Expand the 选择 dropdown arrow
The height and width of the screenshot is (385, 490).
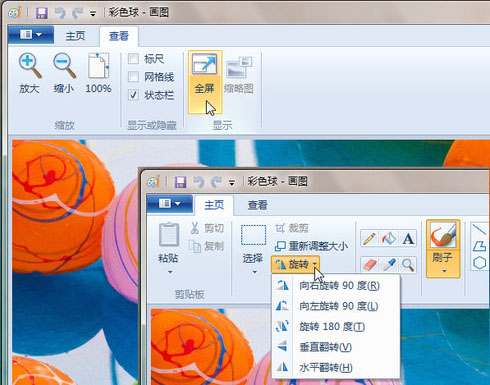(x=255, y=272)
